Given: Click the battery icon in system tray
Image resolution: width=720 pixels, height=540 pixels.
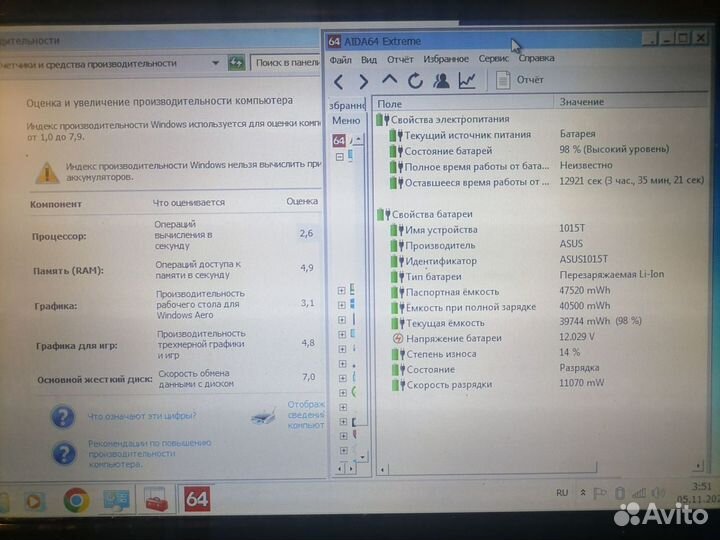Looking at the screenshot, I should point(619,493).
